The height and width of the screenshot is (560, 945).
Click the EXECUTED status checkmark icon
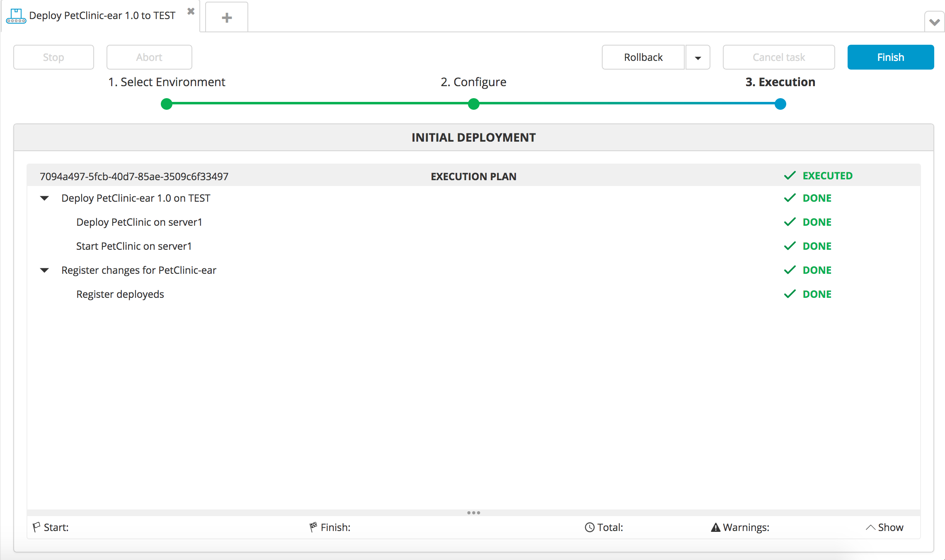coord(790,175)
